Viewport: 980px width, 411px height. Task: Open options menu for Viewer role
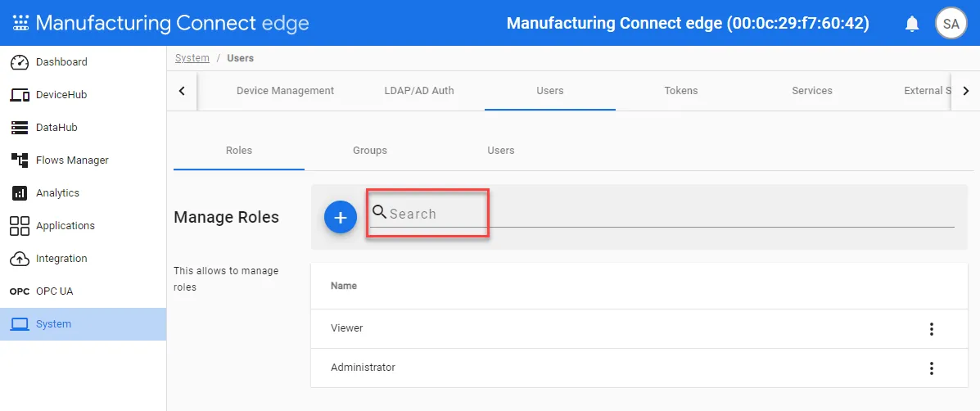point(931,328)
